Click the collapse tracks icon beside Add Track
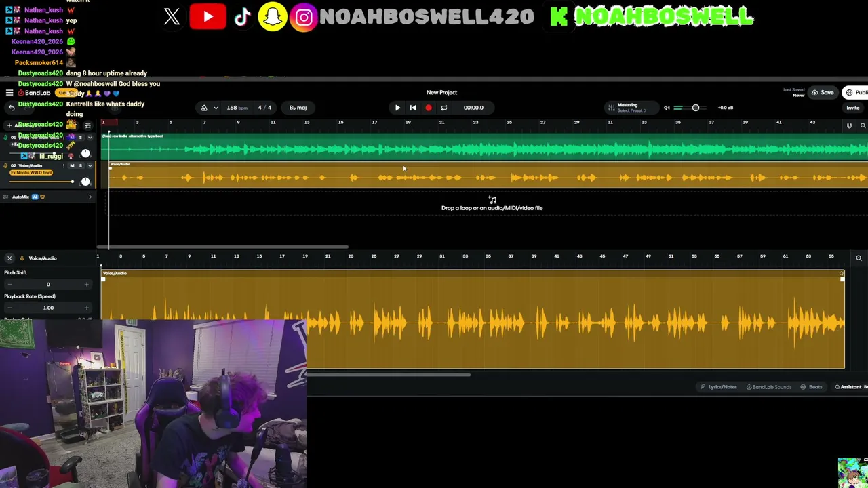The width and height of the screenshot is (868, 488). pyautogui.click(x=87, y=125)
